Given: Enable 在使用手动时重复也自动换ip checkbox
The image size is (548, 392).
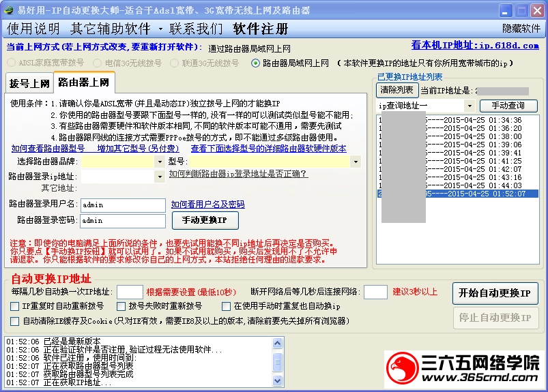Looking at the screenshot, I should tap(226, 307).
